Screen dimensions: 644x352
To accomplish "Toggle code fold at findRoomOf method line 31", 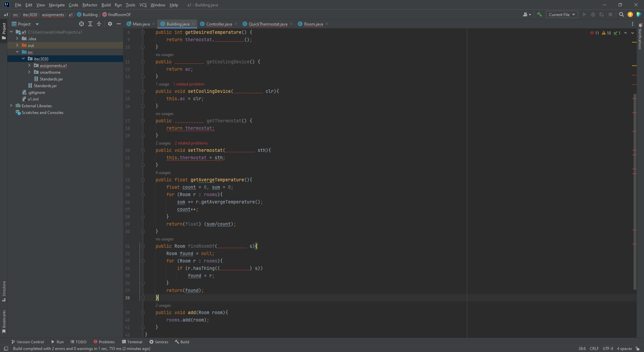I will click(143, 246).
